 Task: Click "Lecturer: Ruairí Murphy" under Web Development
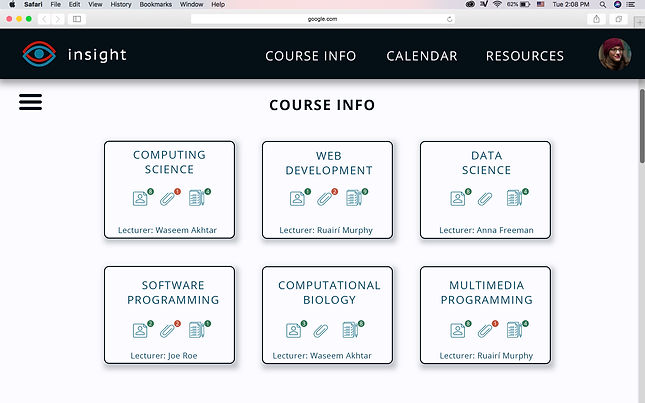tap(326, 230)
